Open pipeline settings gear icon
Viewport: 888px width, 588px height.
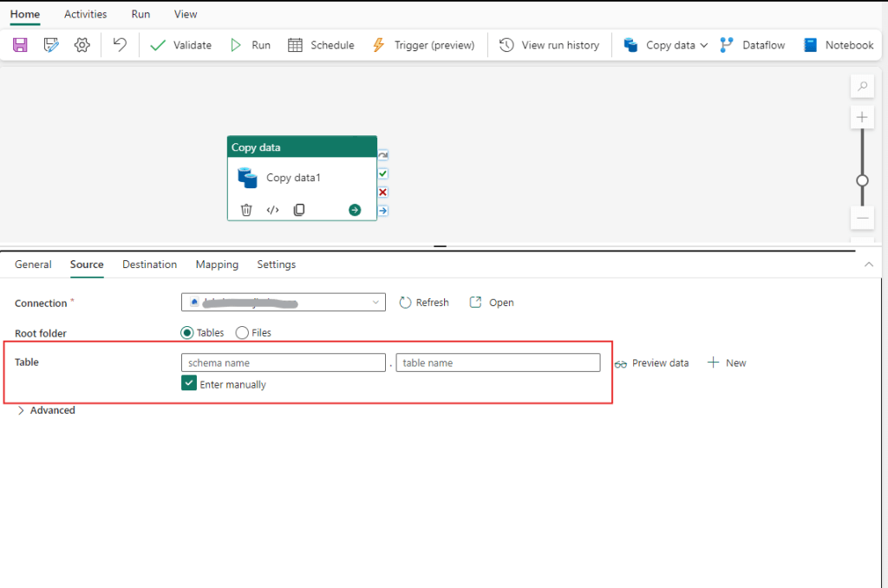point(82,45)
